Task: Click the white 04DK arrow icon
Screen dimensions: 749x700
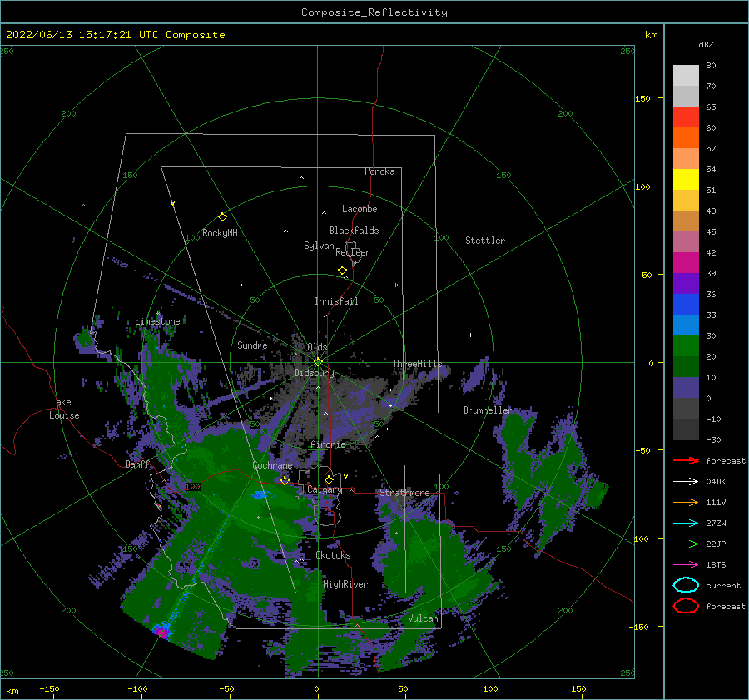Action: tap(686, 482)
